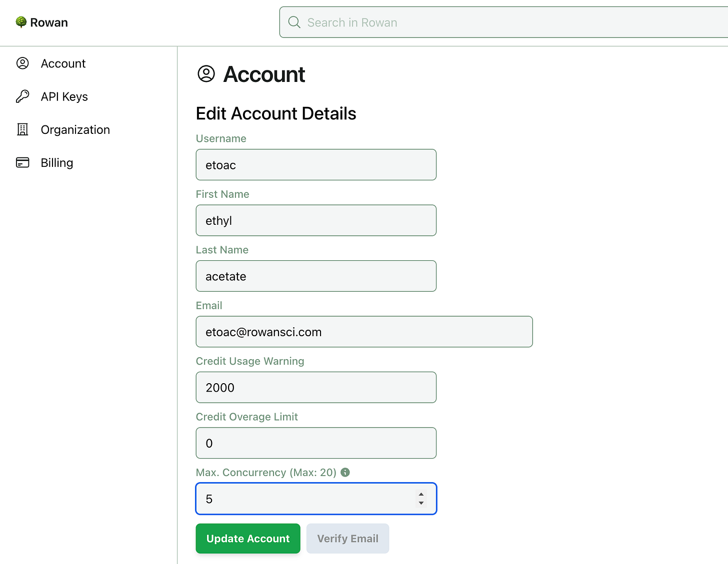Focus the Search in Rowan field

click(x=503, y=22)
